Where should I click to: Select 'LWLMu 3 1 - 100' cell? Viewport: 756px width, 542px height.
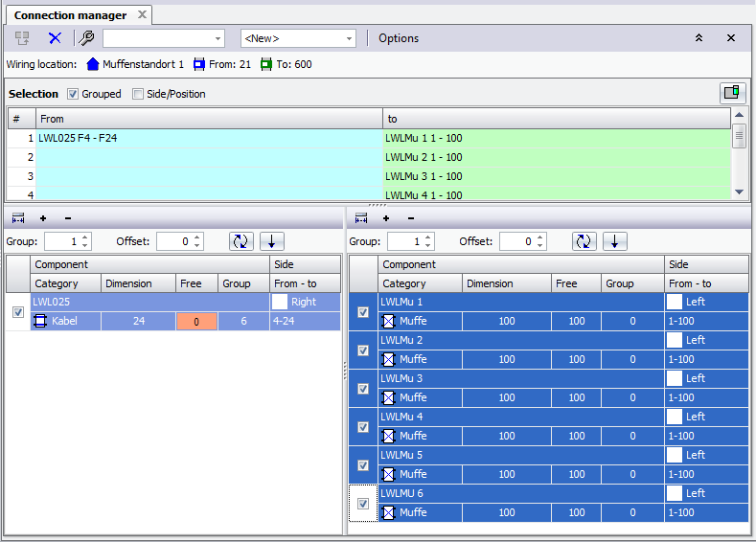pos(557,177)
